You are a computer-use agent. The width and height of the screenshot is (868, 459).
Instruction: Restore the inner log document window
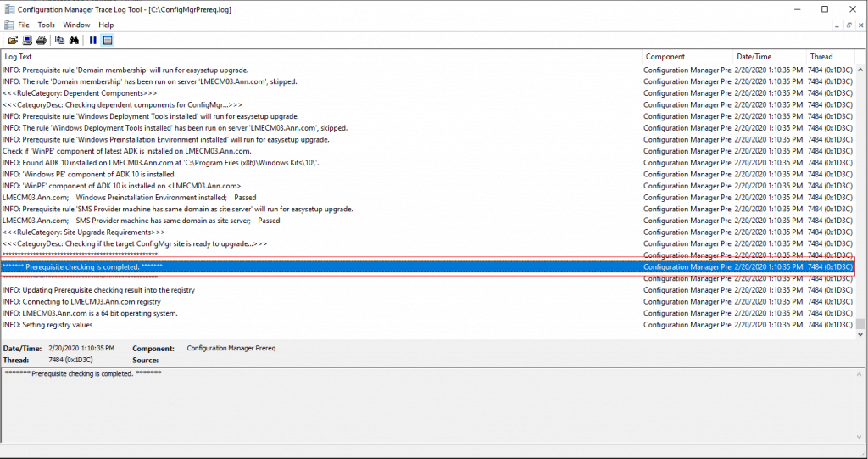point(849,25)
